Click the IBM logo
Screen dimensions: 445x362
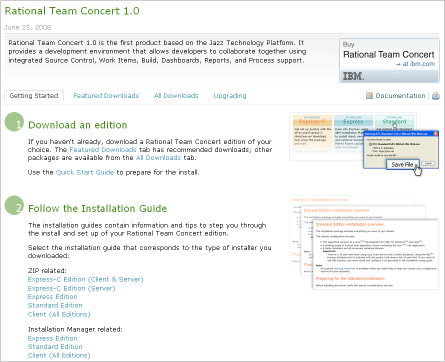tap(354, 76)
